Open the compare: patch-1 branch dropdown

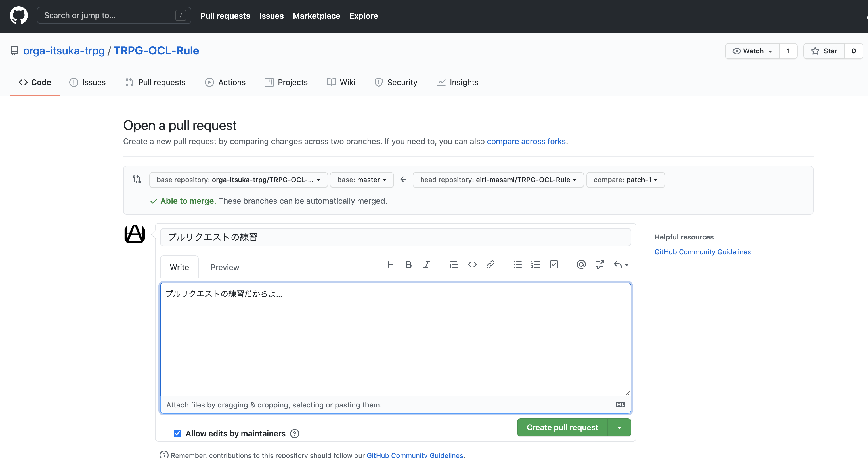click(x=625, y=180)
